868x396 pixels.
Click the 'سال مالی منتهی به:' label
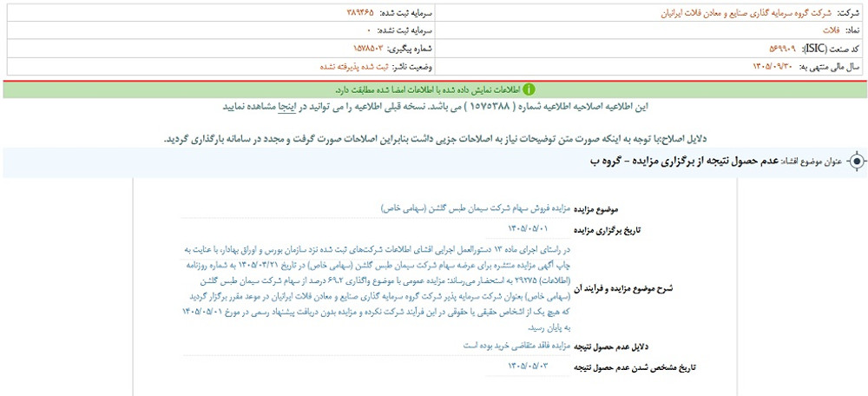829,67
